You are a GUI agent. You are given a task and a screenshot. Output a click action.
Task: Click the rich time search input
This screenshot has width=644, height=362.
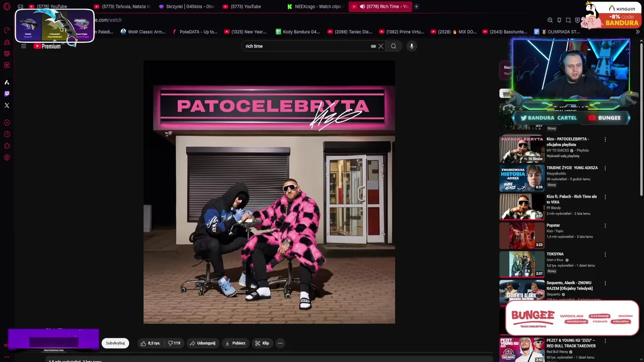click(307, 46)
